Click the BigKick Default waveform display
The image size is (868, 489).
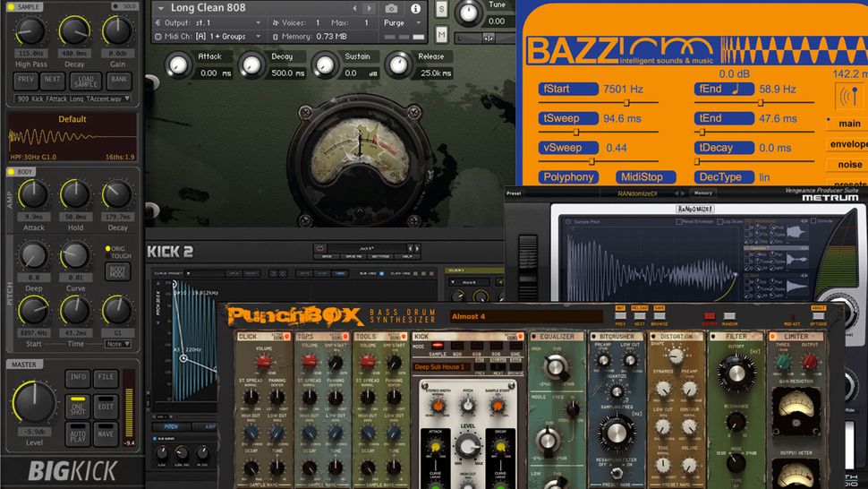click(72, 137)
